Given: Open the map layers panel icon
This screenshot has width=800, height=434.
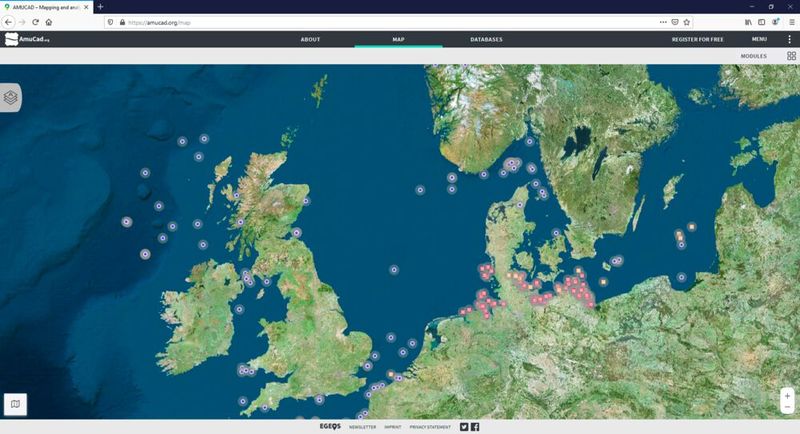Looking at the screenshot, I should coord(11,97).
